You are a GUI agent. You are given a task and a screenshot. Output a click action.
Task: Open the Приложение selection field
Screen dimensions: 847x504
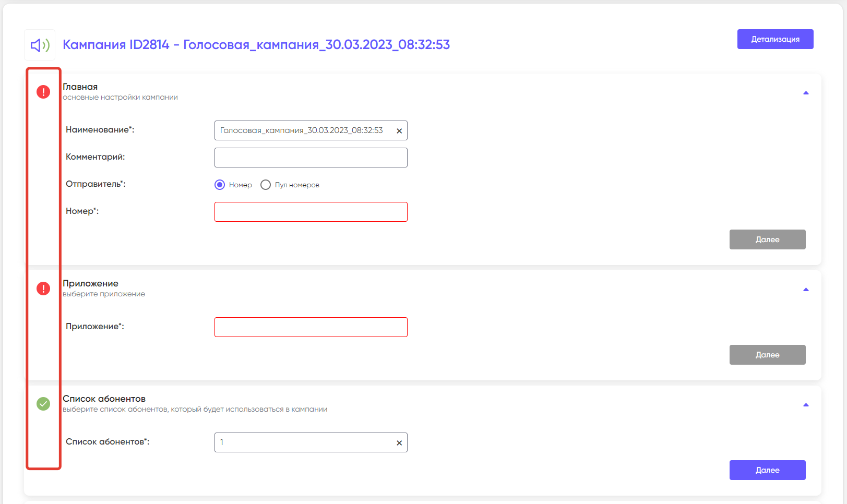click(311, 327)
